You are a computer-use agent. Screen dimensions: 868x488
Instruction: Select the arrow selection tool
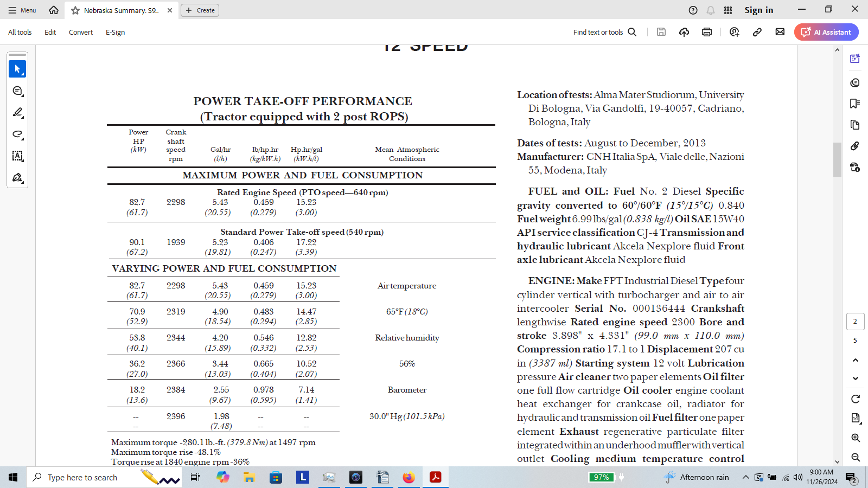17,69
